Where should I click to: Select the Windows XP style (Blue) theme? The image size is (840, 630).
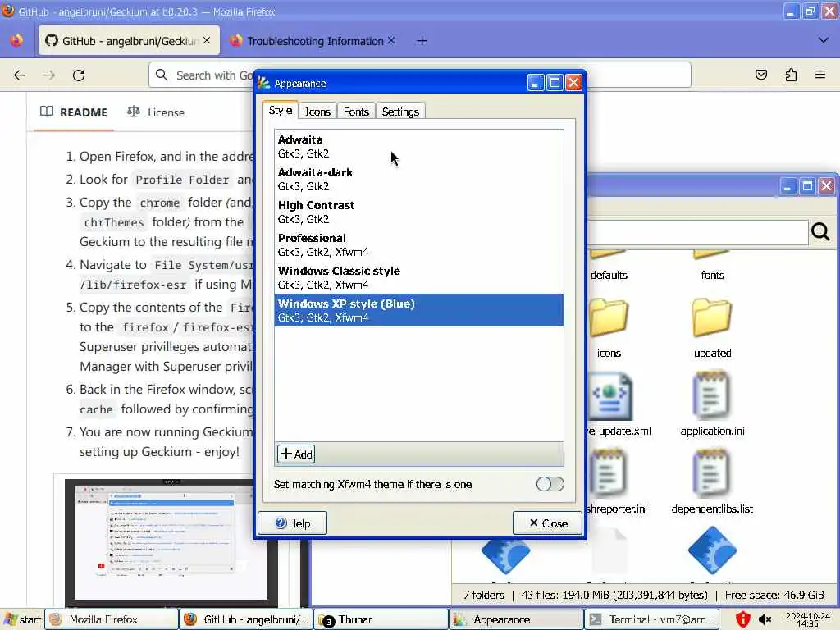pyautogui.click(x=419, y=309)
